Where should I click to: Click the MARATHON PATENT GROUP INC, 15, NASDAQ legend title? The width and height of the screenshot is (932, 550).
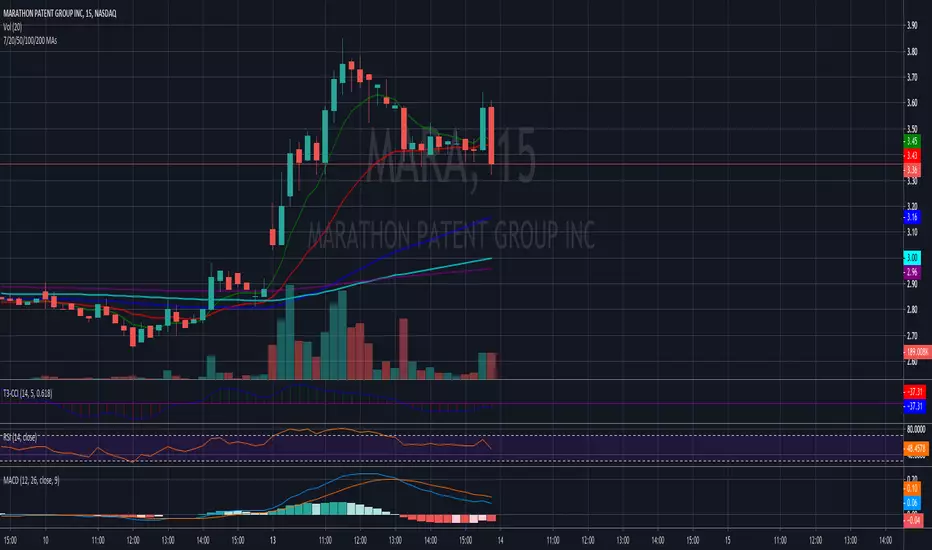pyautogui.click(x=59, y=13)
